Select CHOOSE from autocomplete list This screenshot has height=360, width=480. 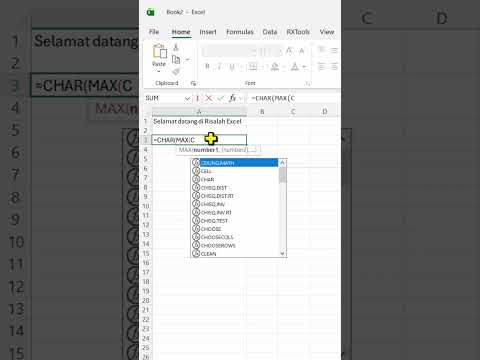point(235,229)
